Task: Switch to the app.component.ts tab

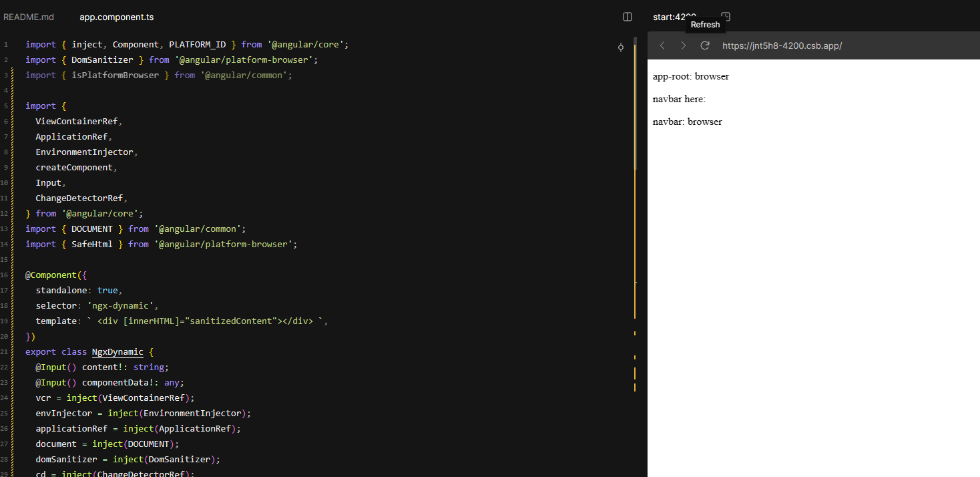Action: pyautogui.click(x=116, y=17)
